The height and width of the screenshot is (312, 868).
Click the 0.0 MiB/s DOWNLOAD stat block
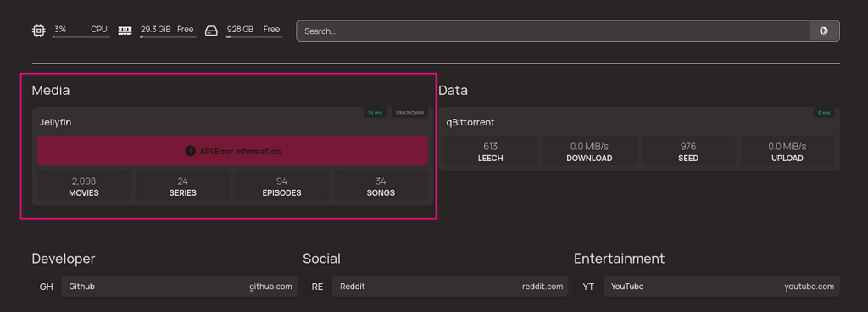coord(590,152)
